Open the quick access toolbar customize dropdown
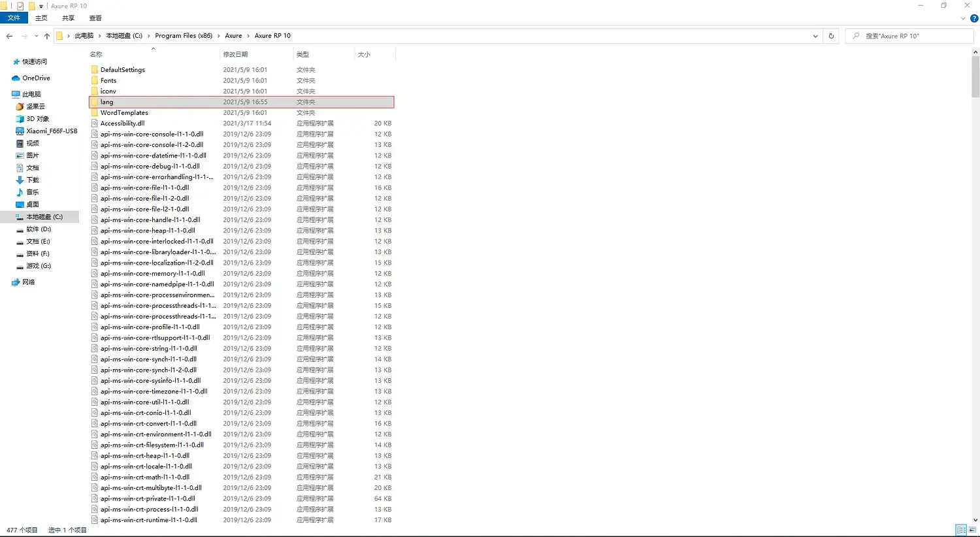The width and height of the screenshot is (980, 537). [41, 7]
